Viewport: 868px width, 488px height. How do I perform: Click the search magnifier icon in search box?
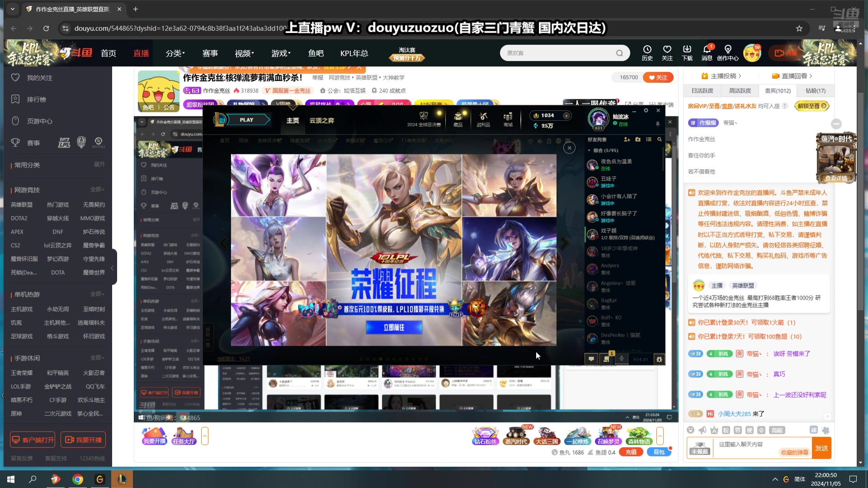(x=619, y=53)
